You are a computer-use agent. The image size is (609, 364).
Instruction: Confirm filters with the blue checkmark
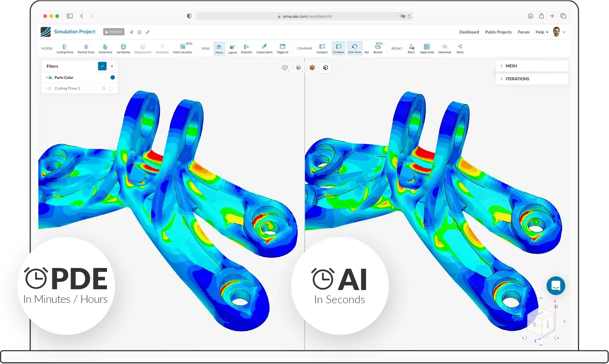tap(102, 66)
